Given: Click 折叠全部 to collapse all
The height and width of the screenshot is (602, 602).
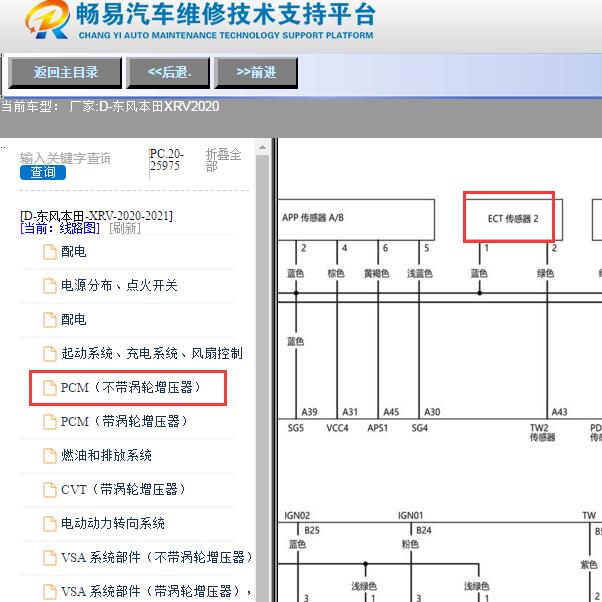Looking at the screenshot, I should coord(223,160).
